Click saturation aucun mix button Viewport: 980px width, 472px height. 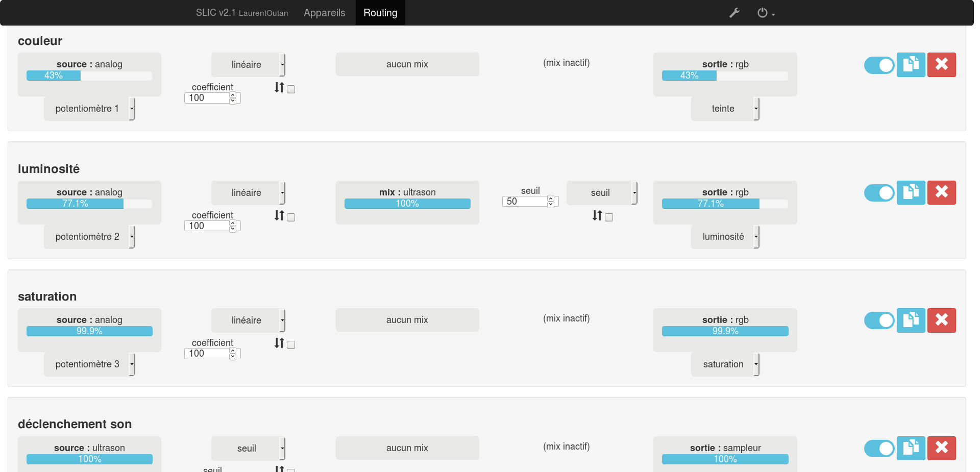point(407,320)
